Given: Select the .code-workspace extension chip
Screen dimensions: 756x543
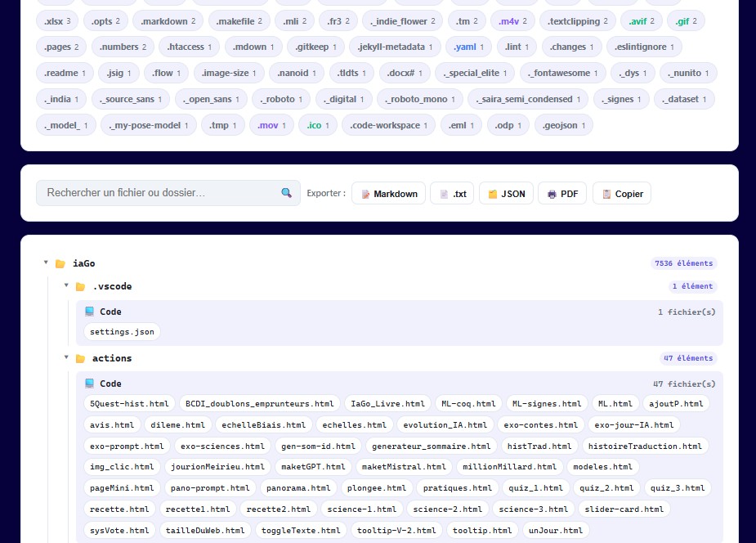Looking at the screenshot, I should tap(388, 125).
